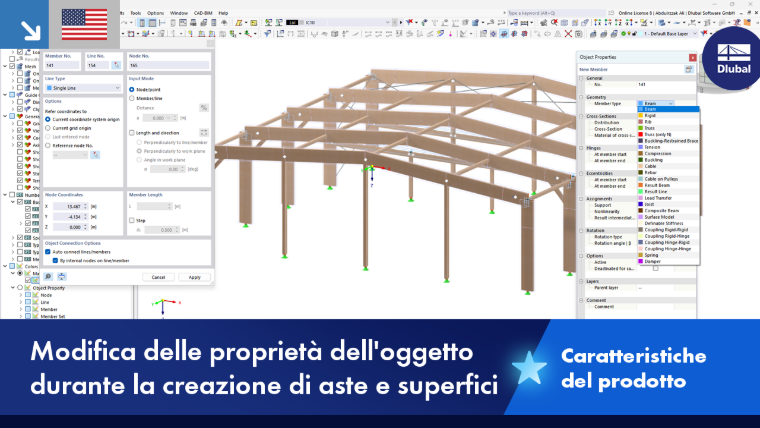Click the X node coordinate field

click(70, 206)
